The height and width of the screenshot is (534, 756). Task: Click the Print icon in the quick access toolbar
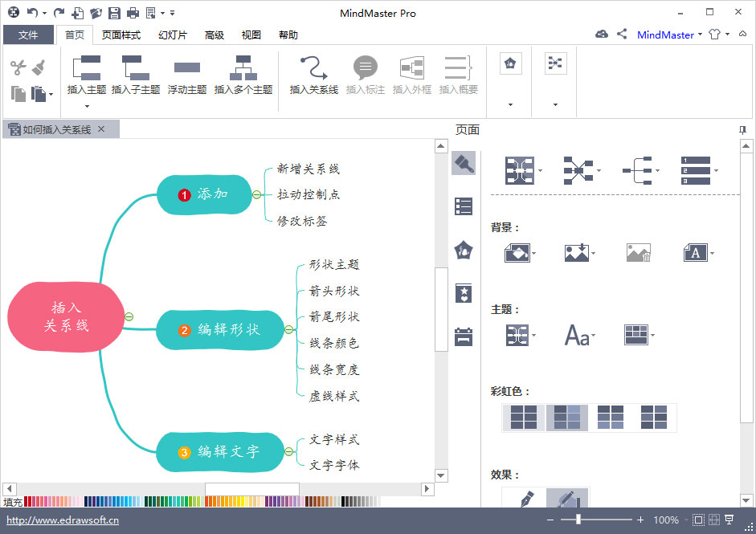[133, 12]
